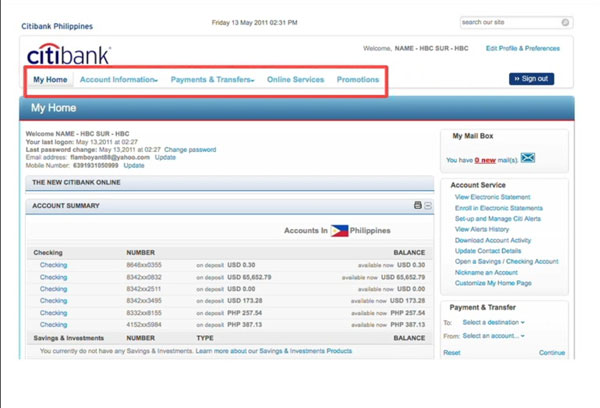
Task: Click the Citibank Philippines title text
Action: [x=57, y=26]
